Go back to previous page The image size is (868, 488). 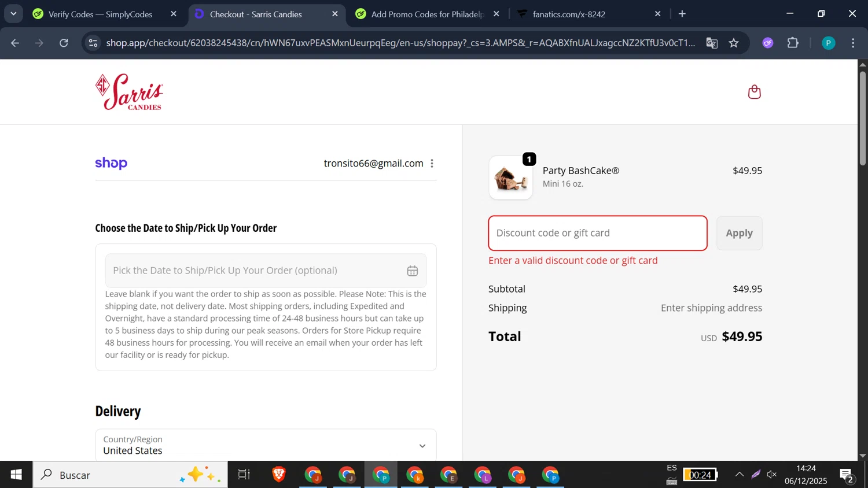point(16,43)
